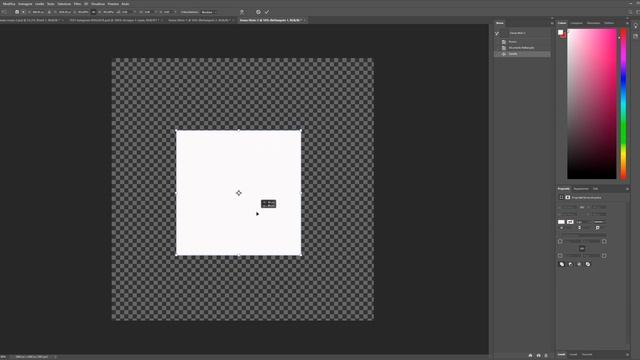This screenshot has width=640, height=360.
Task: Click the shape stroke swatch in Properties
Action: tap(570, 222)
